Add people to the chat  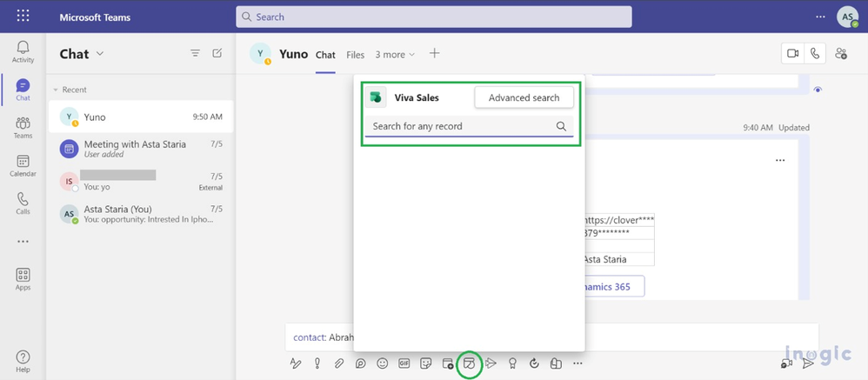click(x=841, y=53)
